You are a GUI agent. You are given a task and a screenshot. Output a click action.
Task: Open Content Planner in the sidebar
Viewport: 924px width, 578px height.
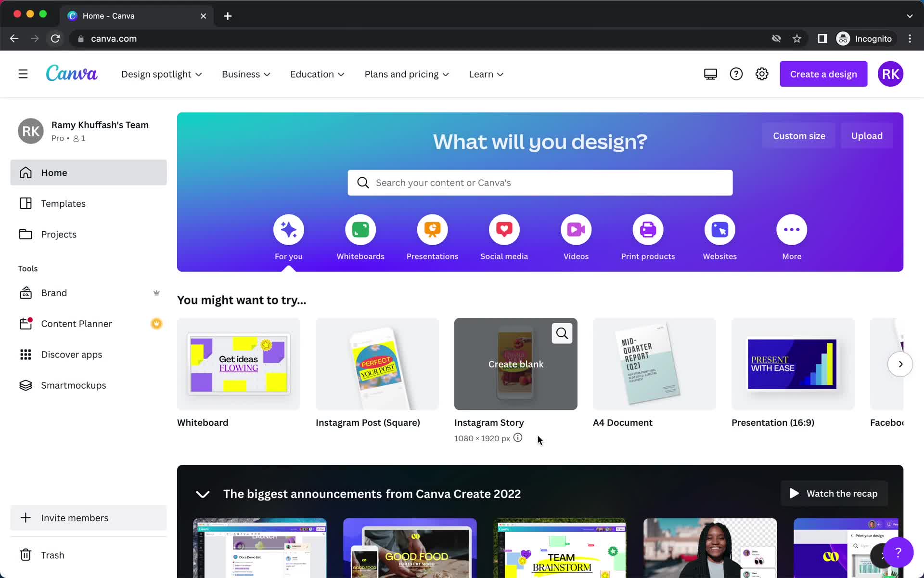coord(89,324)
